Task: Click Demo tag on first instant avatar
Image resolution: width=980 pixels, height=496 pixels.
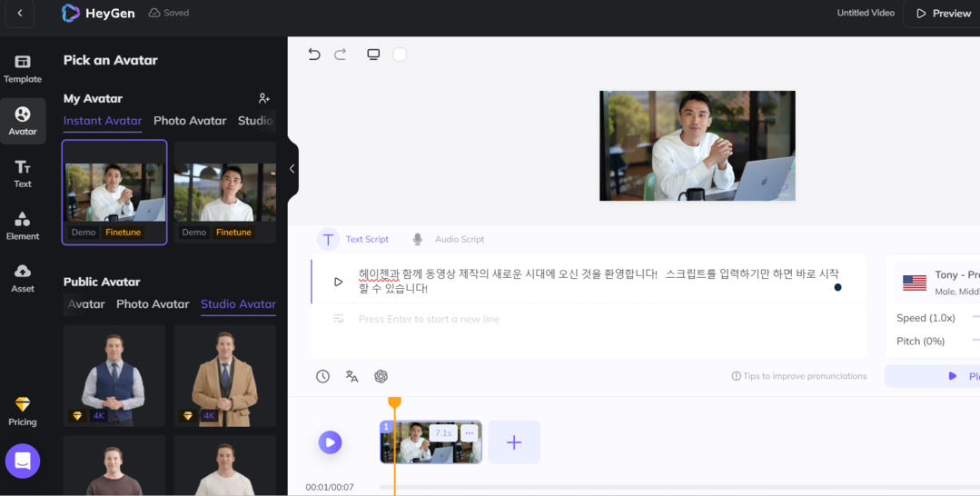Action: click(x=84, y=232)
